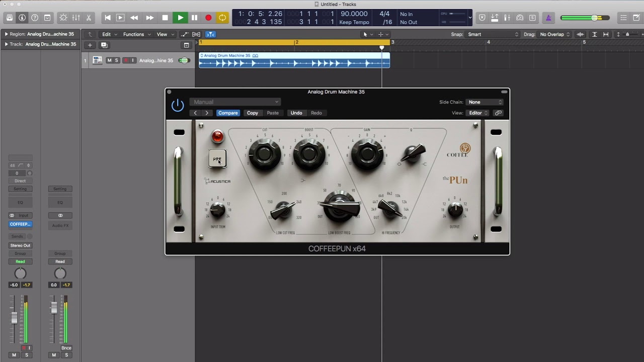Open the Drag No Overlap dropdown

coord(554,34)
